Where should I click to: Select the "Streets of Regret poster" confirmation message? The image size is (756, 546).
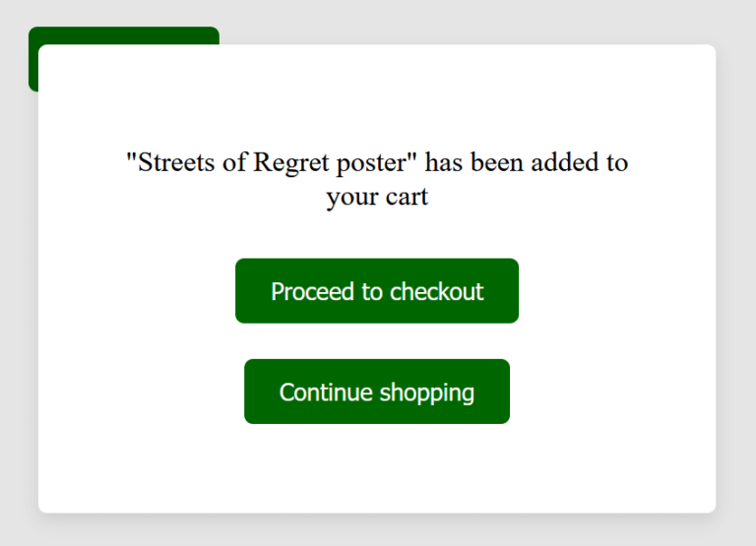point(377,179)
